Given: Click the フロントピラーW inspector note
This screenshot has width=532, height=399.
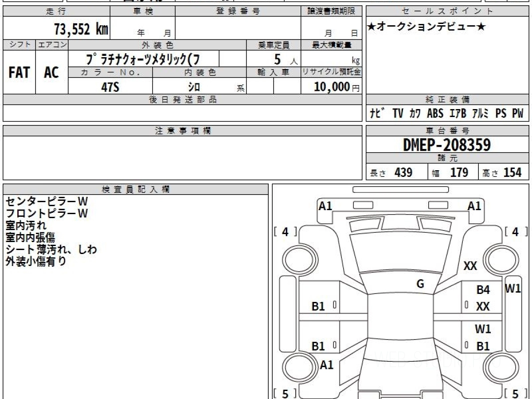Looking at the screenshot, I should pos(47,213).
